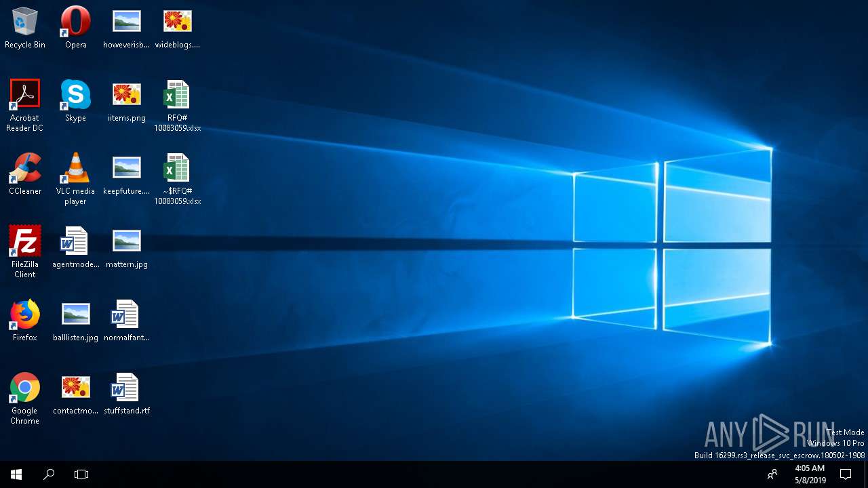Select the VLC media player shortcut
Viewport: 868px width, 488px height.
point(75,179)
